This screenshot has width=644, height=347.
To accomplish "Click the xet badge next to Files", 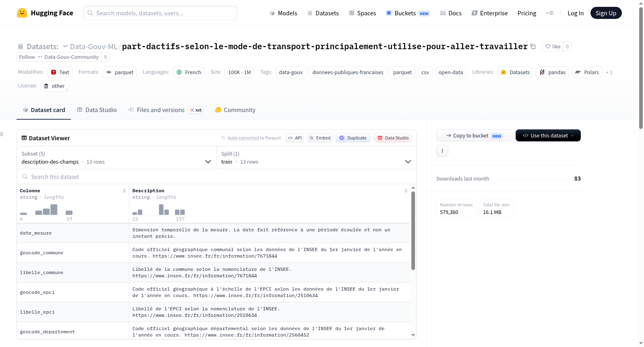I will [x=196, y=110].
